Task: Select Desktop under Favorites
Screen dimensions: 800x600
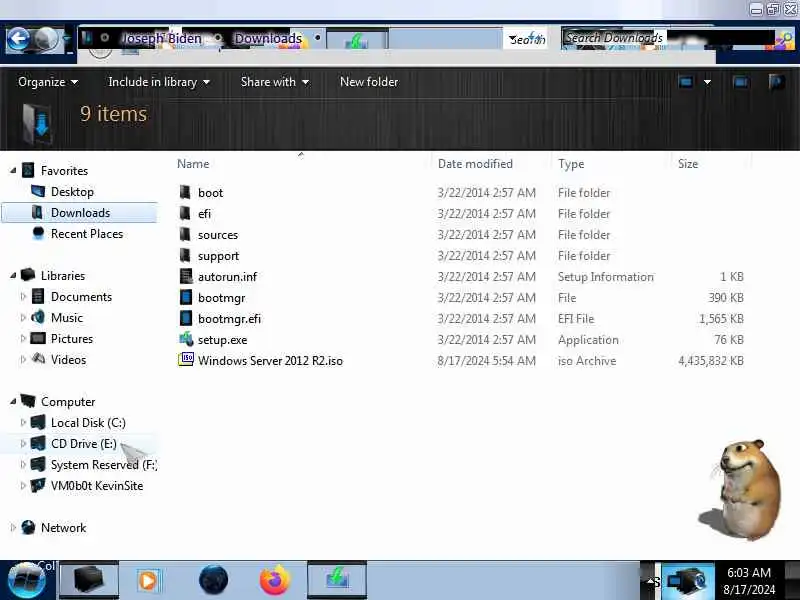Action: coord(72,192)
